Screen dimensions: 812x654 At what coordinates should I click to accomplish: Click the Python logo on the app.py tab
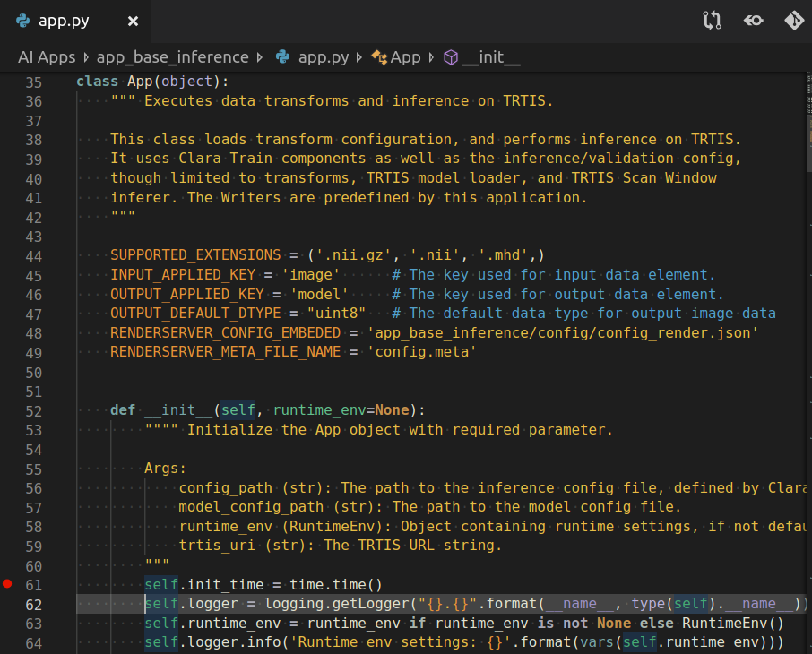coord(23,21)
